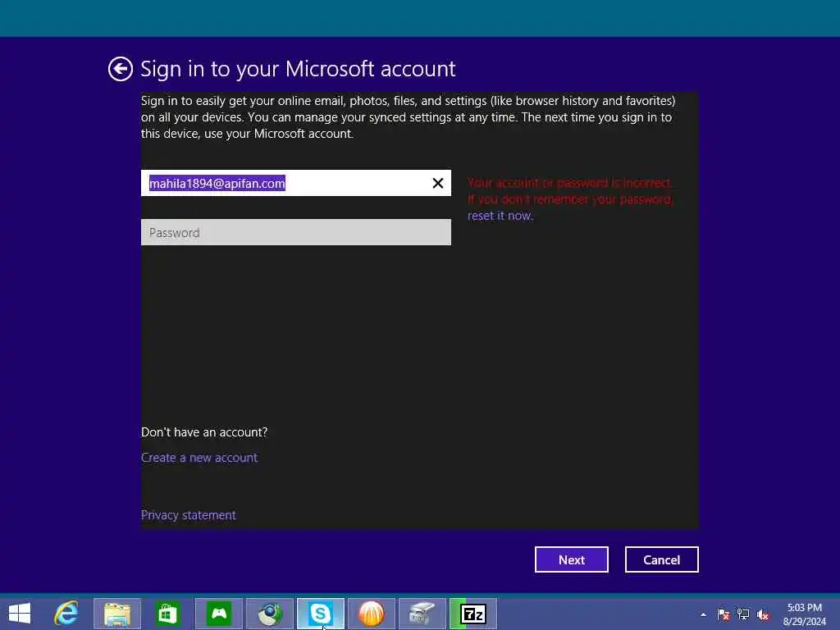Open the globe-shaped taskbar application icon

[x=270, y=614]
